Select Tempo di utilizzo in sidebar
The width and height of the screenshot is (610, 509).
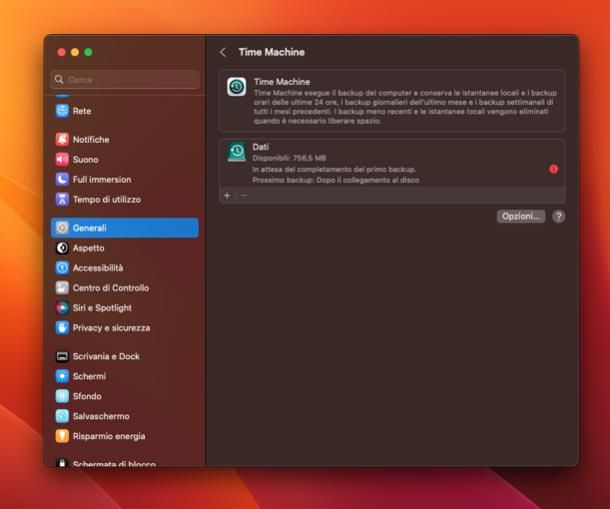point(125,199)
